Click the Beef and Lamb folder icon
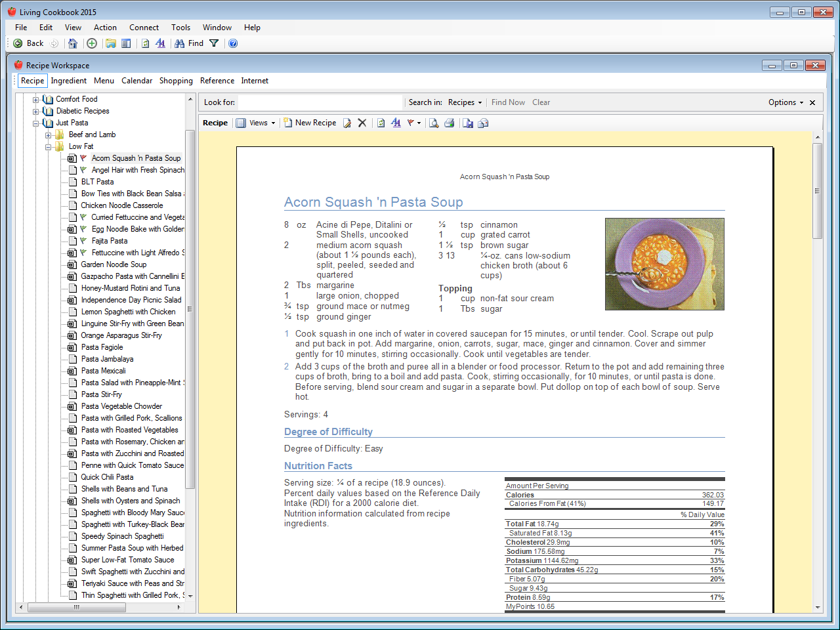The height and width of the screenshot is (630, 840). 60,135
